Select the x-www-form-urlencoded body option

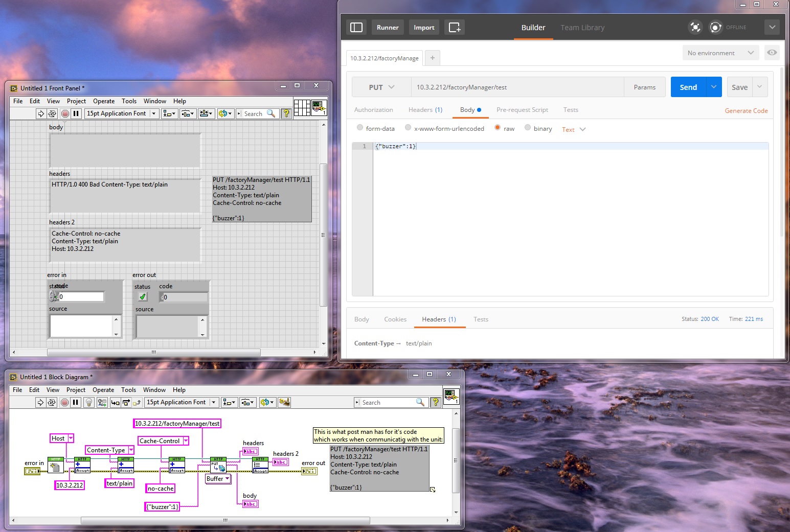(408, 128)
